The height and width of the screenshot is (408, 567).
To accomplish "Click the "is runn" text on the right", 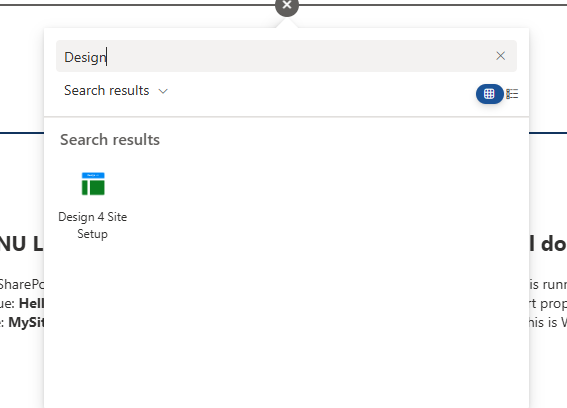I will coord(548,284).
